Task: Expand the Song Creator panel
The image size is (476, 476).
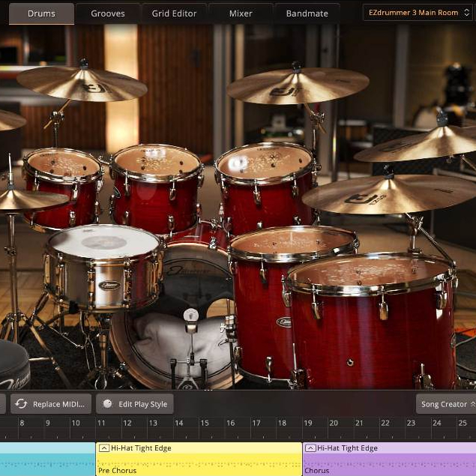Action: pyautogui.click(x=447, y=404)
